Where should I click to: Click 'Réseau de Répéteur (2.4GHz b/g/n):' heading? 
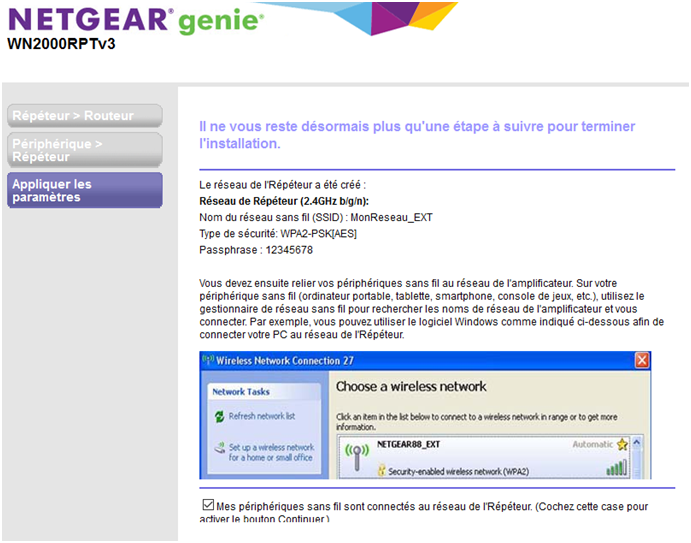pos(284,201)
